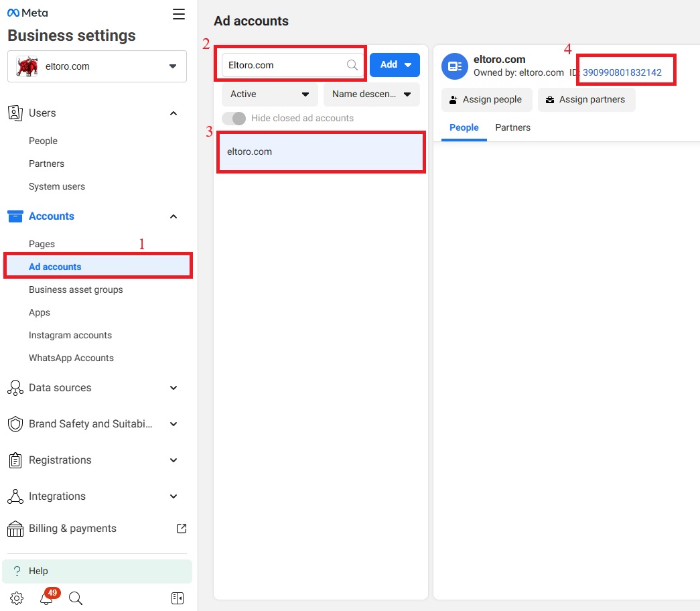700x611 pixels.
Task: Click the Accounts section icon
Action: pos(15,216)
